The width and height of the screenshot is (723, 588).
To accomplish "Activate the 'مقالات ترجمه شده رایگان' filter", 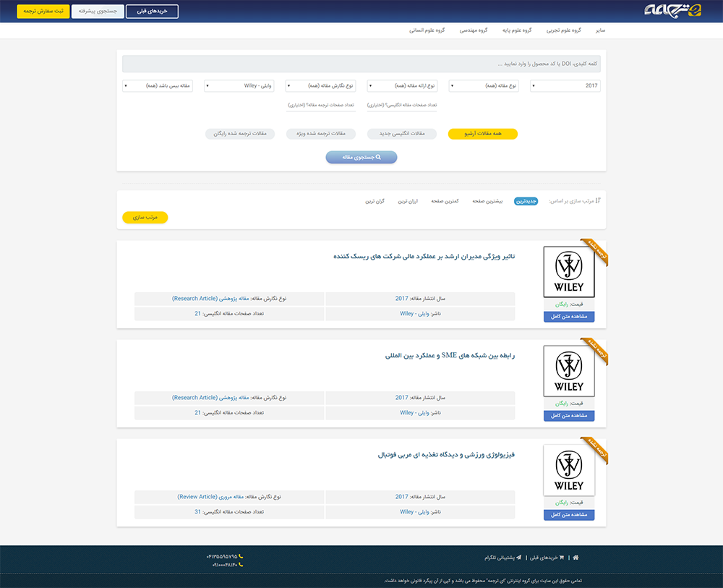I will pyautogui.click(x=239, y=133).
